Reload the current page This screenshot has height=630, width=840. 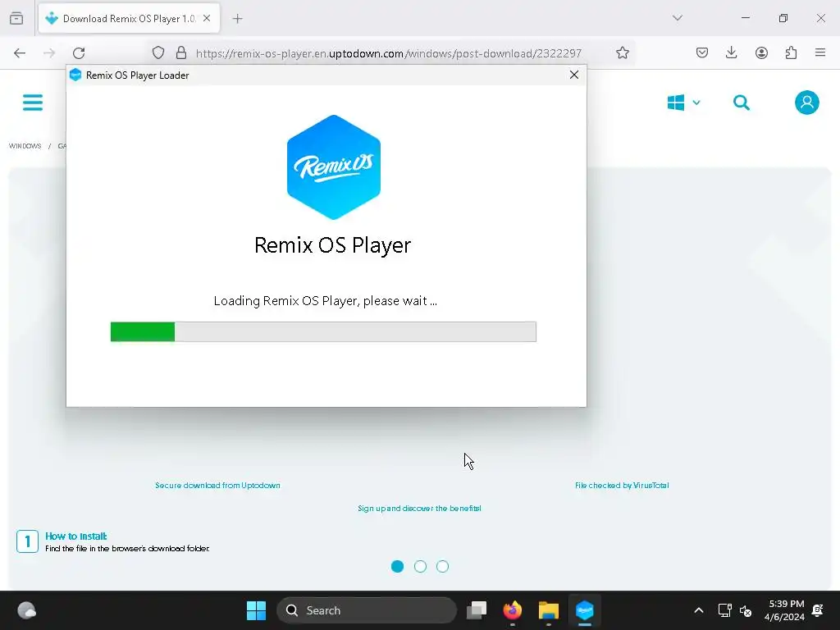79,53
